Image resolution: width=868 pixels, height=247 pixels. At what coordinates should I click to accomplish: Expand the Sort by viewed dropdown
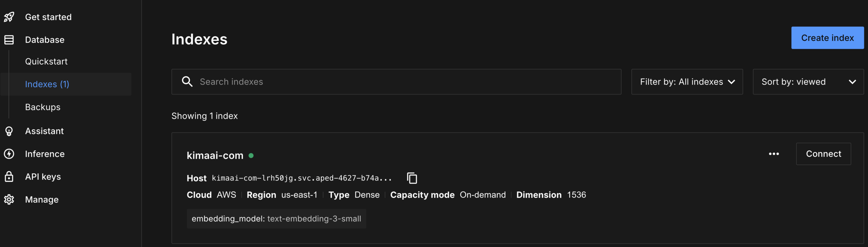pos(808,82)
